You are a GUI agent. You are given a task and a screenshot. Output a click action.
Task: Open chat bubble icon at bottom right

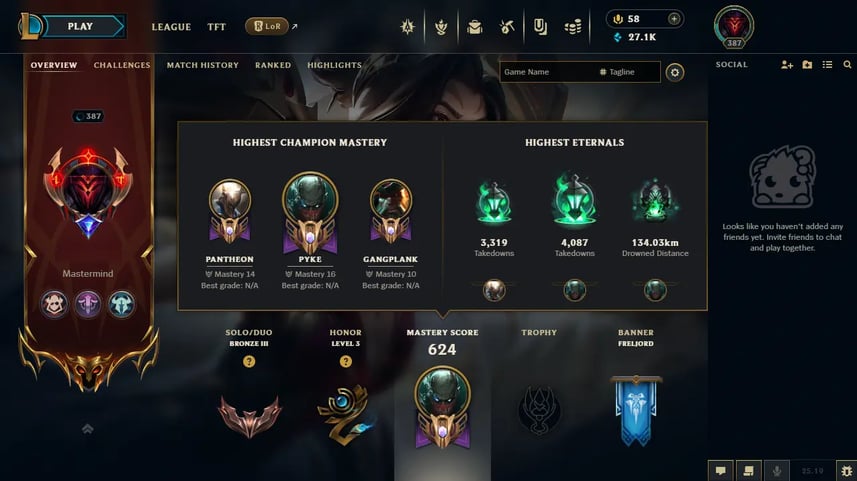[x=720, y=471]
